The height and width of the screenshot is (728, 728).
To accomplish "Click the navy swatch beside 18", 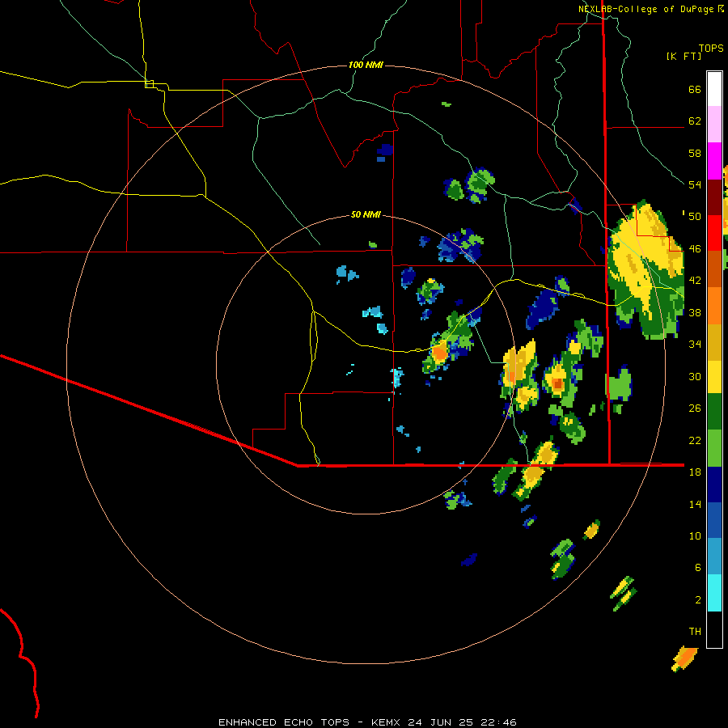I will point(714,485).
